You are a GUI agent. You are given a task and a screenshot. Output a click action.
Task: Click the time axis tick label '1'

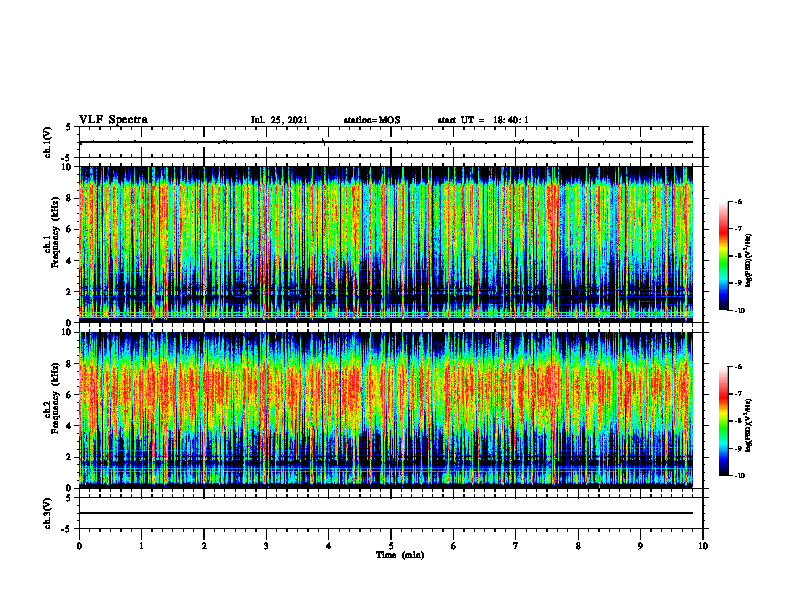(x=141, y=546)
